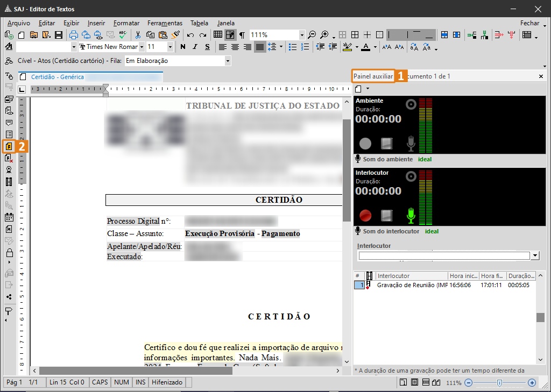This screenshot has height=392, width=551.
Task: Click the insert table grid icon
Action: [218, 34]
